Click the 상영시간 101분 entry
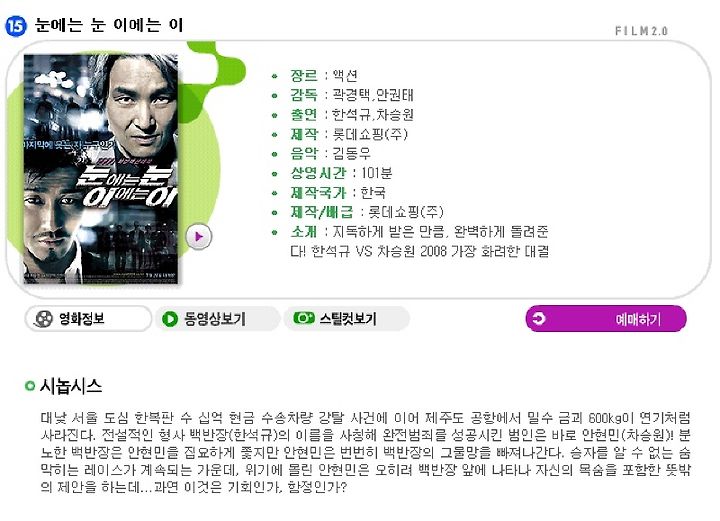This screenshot has height=521, width=720. click(341, 173)
